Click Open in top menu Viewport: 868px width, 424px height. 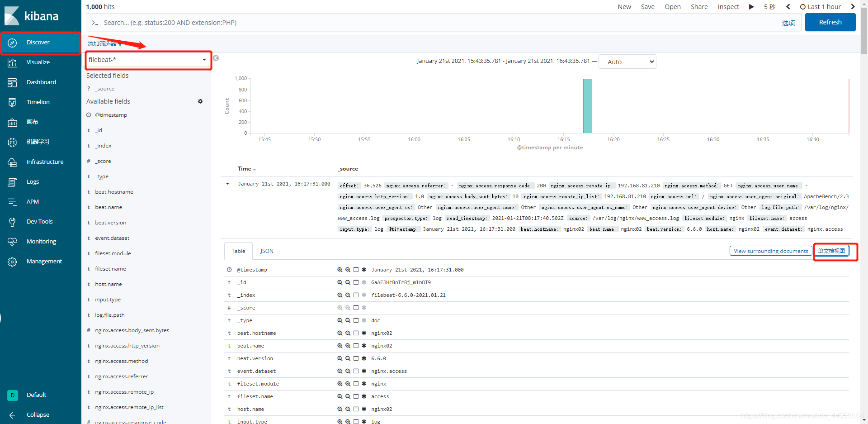pos(672,7)
